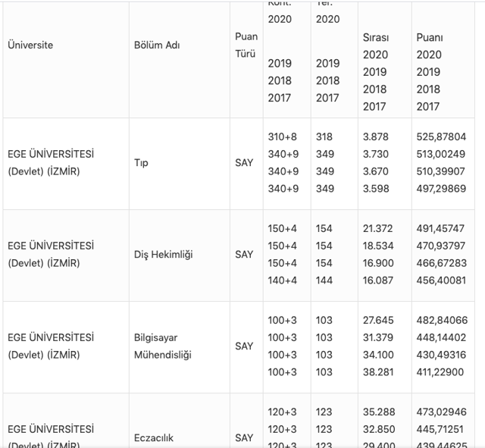Viewport: 485px width, 448px height.
Task: Click the 'Bölüm Adı' column header
Action: pos(157,45)
